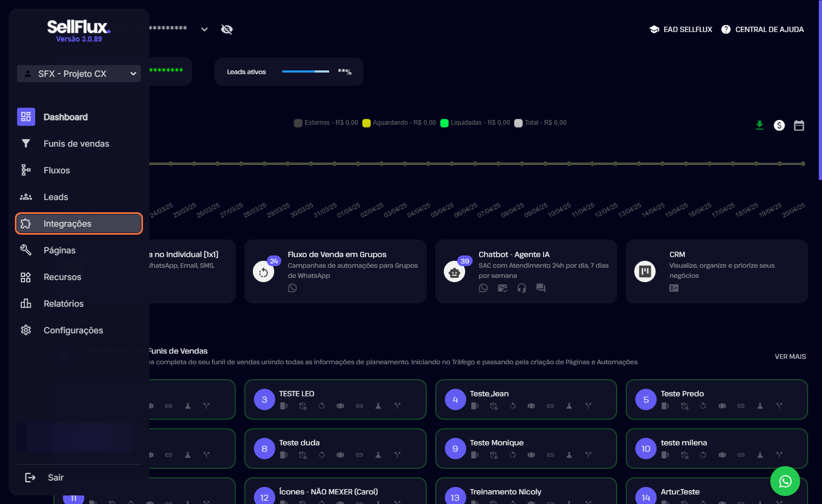822x504 pixels.
Task: Click the kanban board icon on CRM card
Action: (645, 271)
